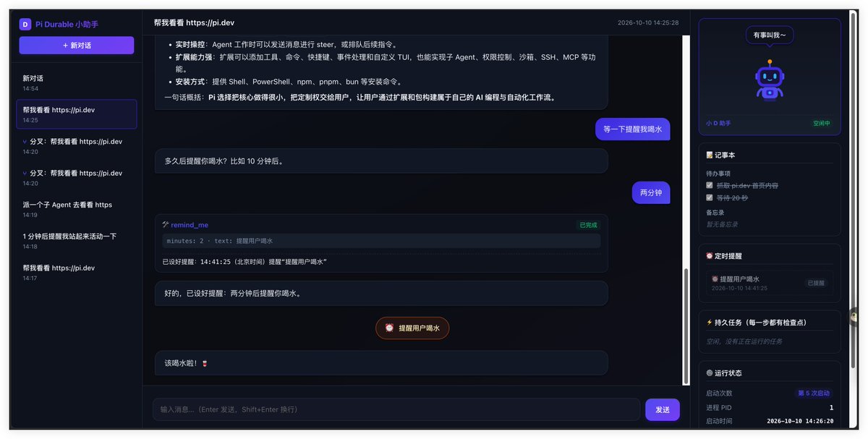Focus the 输入消息 message input box

(x=396, y=409)
